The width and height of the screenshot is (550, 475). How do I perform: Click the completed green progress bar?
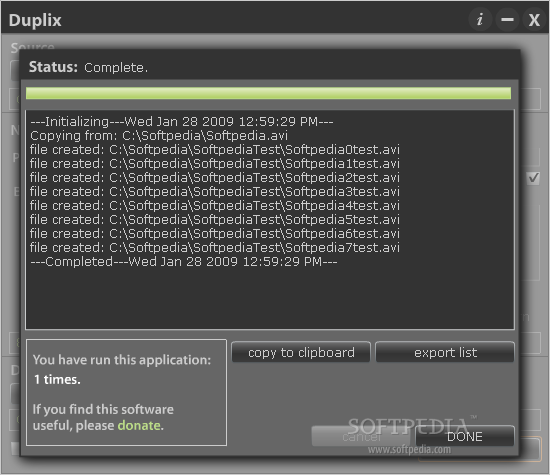(x=268, y=93)
